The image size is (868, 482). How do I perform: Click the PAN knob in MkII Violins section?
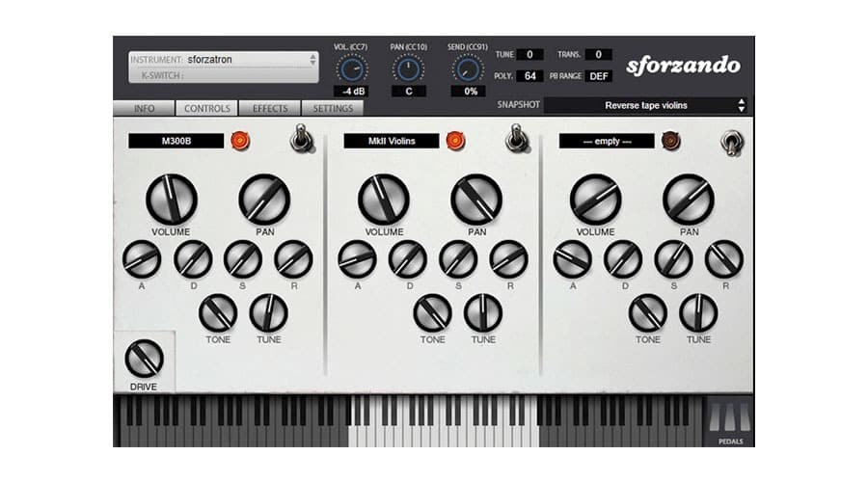click(476, 200)
